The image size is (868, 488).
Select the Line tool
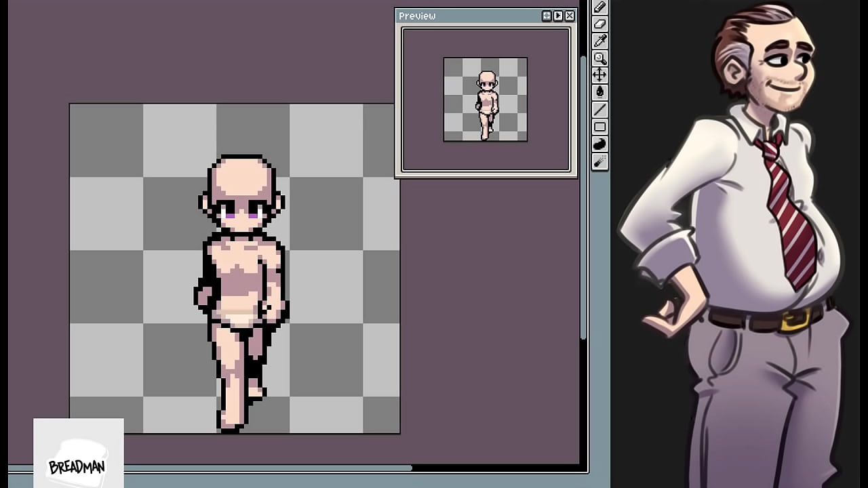[599, 110]
